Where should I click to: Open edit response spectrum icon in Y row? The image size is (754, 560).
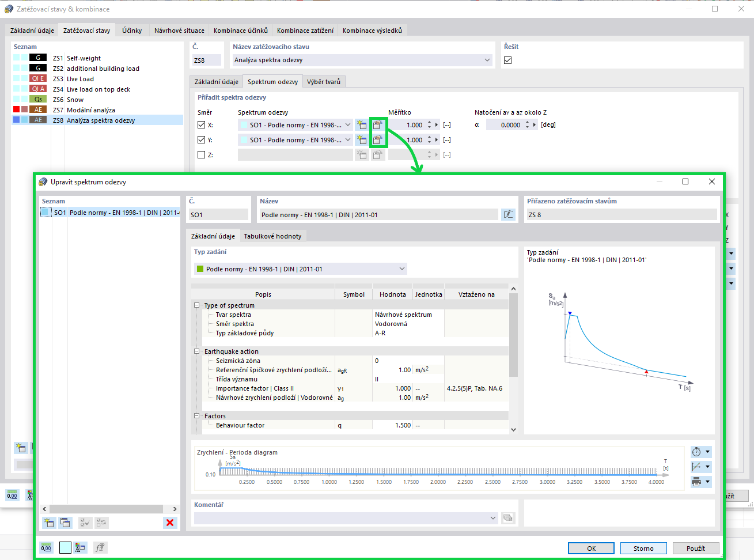pos(377,140)
